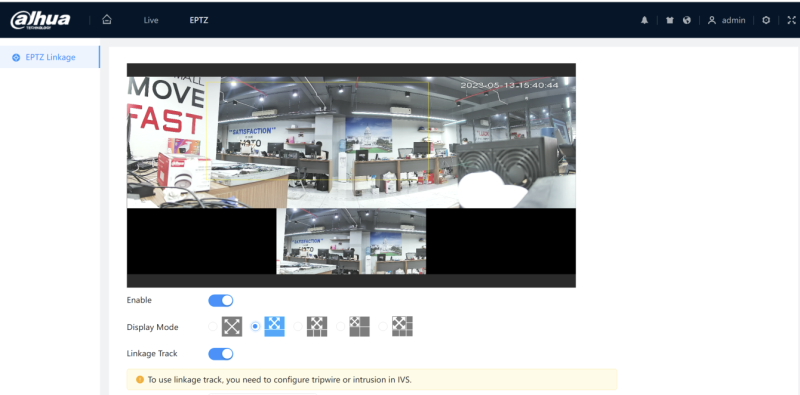Screen dimensions: 800x395
Task: Choose the 1+3 display mode layout icon
Action: 317,327
